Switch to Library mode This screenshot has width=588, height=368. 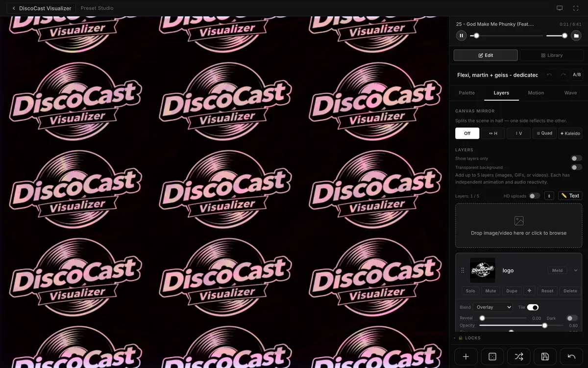pos(551,55)
